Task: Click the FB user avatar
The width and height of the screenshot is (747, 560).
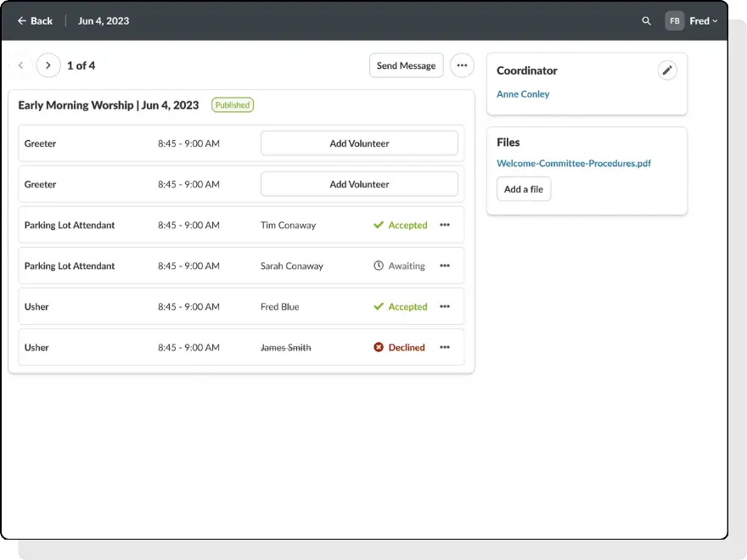Action: pyautogui.click(x=674, y=21)
